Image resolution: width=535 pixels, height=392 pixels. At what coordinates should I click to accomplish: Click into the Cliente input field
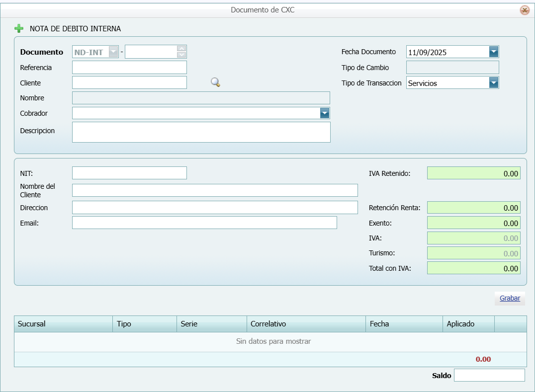tap(129, 82)
